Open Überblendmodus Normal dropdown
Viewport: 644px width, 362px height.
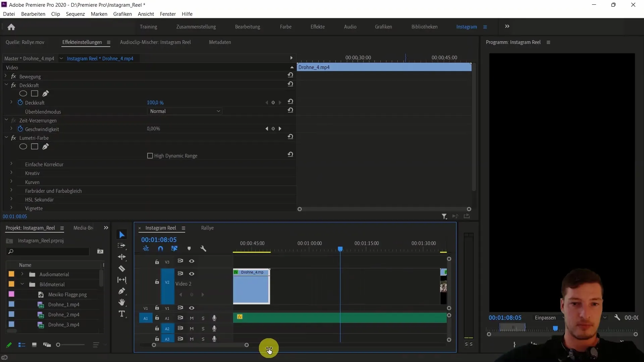pos(185,111)
